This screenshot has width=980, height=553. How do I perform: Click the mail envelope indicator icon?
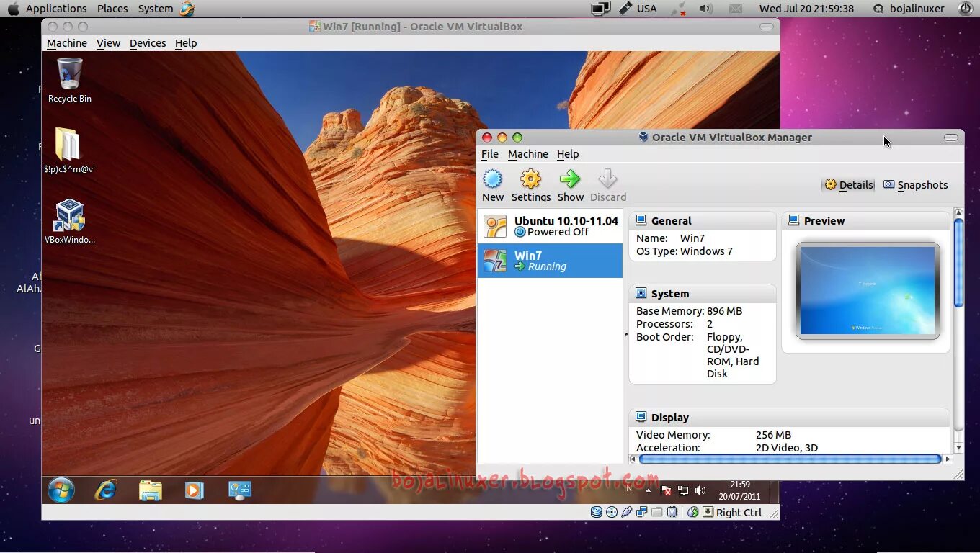click(735, 9)
